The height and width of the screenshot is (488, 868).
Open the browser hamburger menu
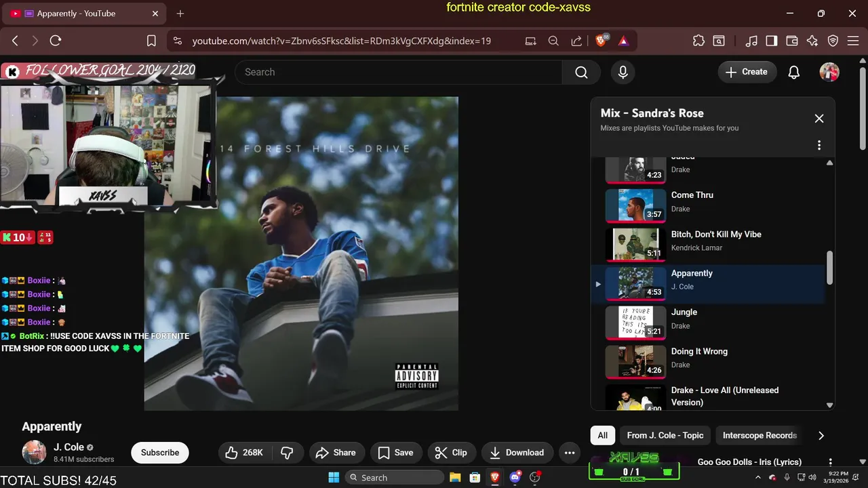[852, 41]
